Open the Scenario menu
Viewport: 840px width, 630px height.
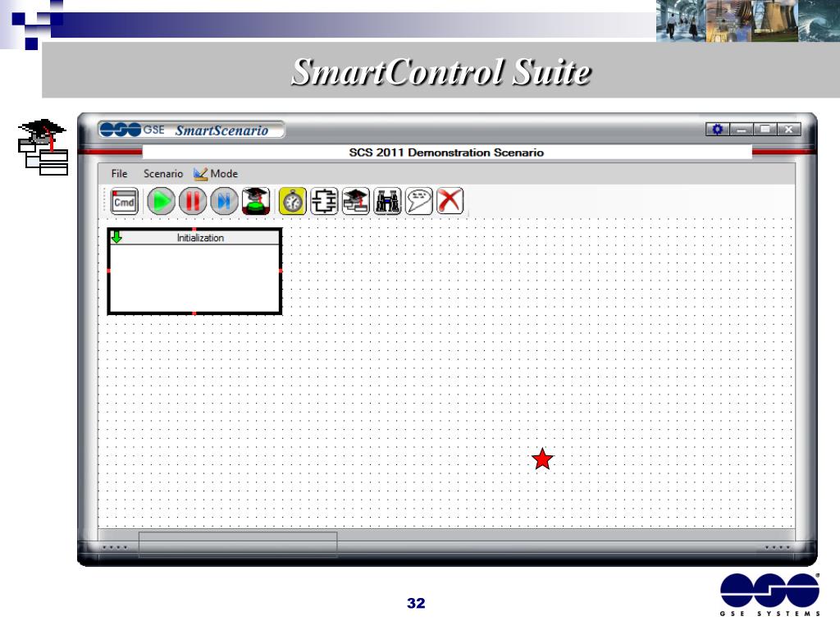(x=163, y=174)
